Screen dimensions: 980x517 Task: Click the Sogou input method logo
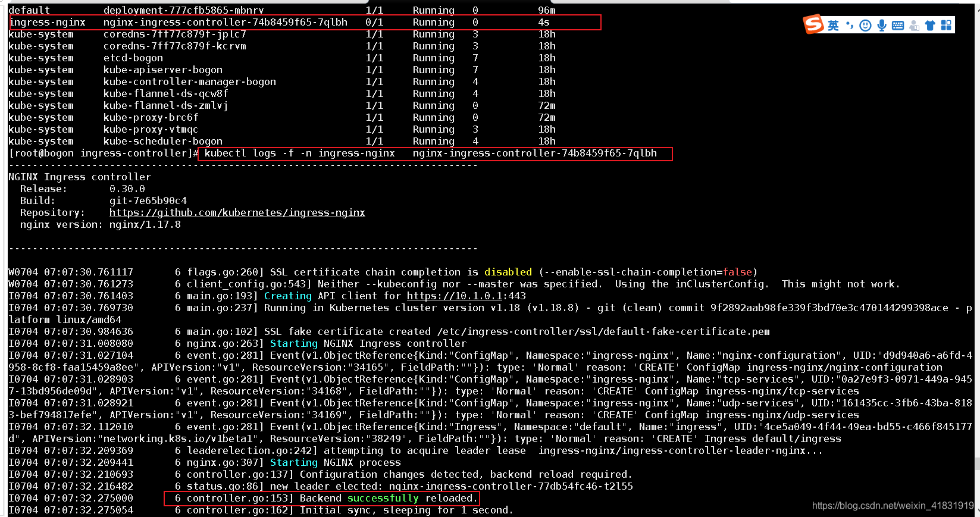pos(813,24)
